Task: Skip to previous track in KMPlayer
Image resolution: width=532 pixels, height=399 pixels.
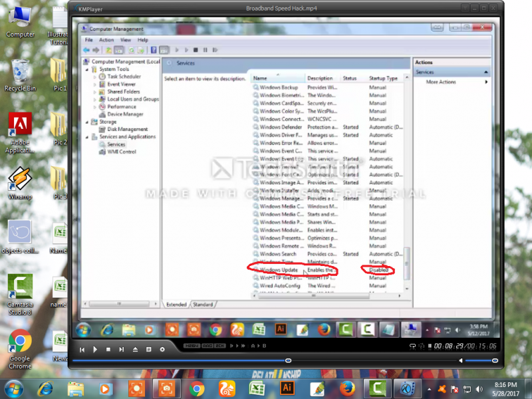Action: [x=82, y=349]
